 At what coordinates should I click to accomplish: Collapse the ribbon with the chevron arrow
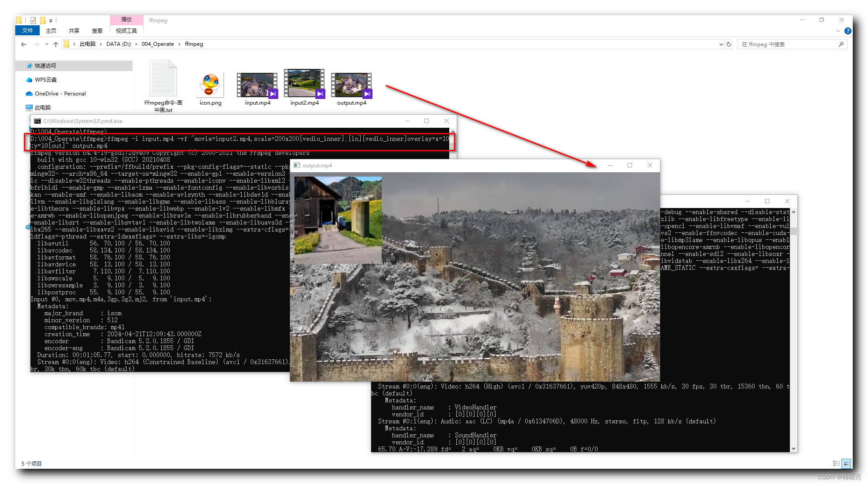pyautogui.click(x=838, y=31)
